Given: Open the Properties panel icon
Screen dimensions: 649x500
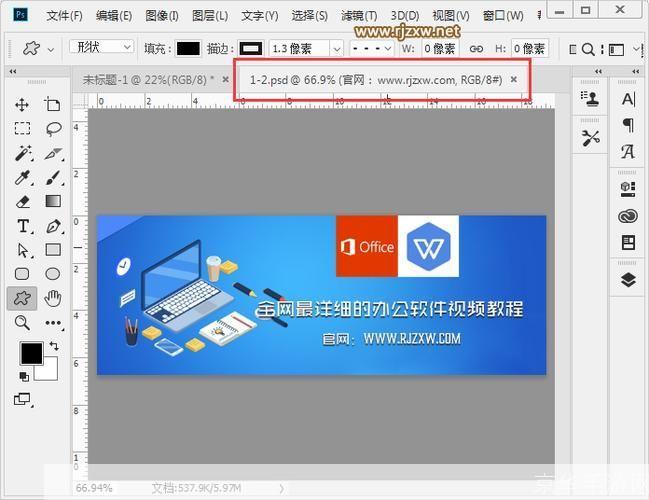Looking at the screenshot, I should 628,243.
